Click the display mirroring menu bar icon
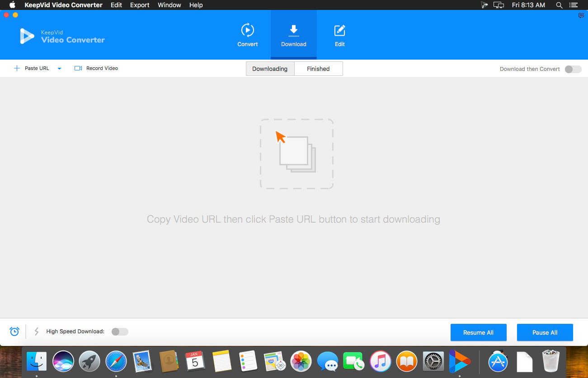The image size is (588, 378). point(499,5)
